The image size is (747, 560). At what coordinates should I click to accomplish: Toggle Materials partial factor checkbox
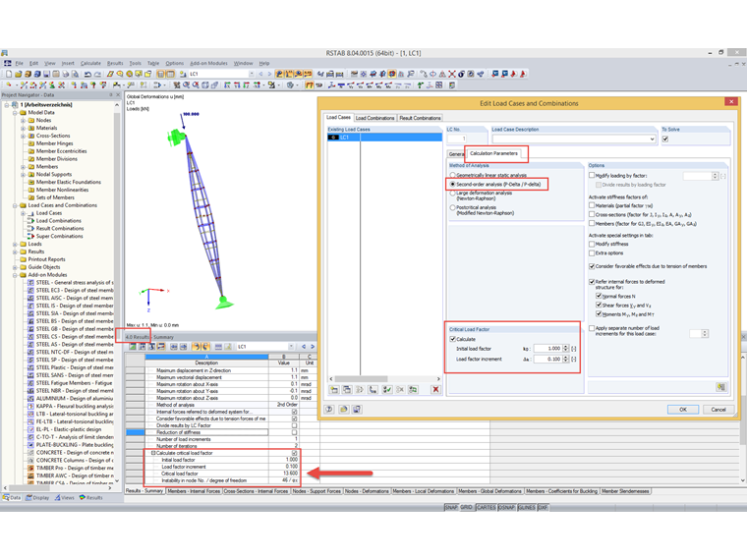point(592,205)
